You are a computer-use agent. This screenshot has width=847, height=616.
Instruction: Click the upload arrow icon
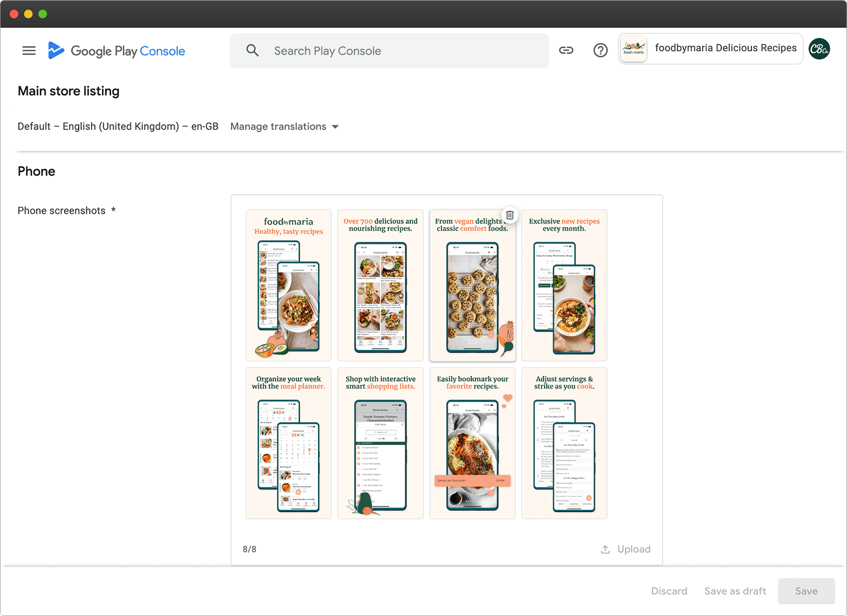point(605,549)
